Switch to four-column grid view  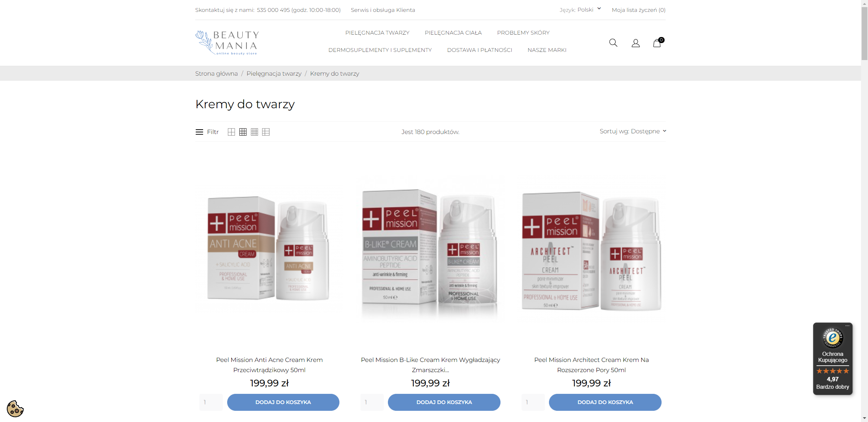pos(254,132)
